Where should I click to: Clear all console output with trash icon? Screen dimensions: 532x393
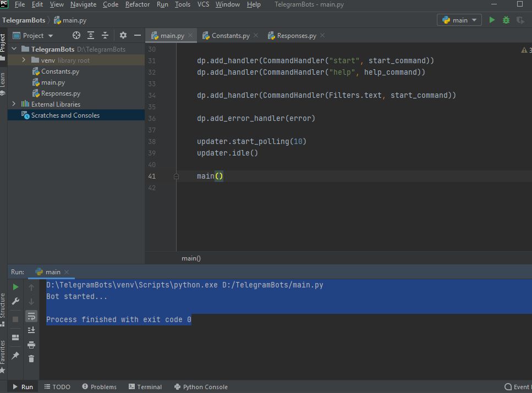[x=31, y=359]
